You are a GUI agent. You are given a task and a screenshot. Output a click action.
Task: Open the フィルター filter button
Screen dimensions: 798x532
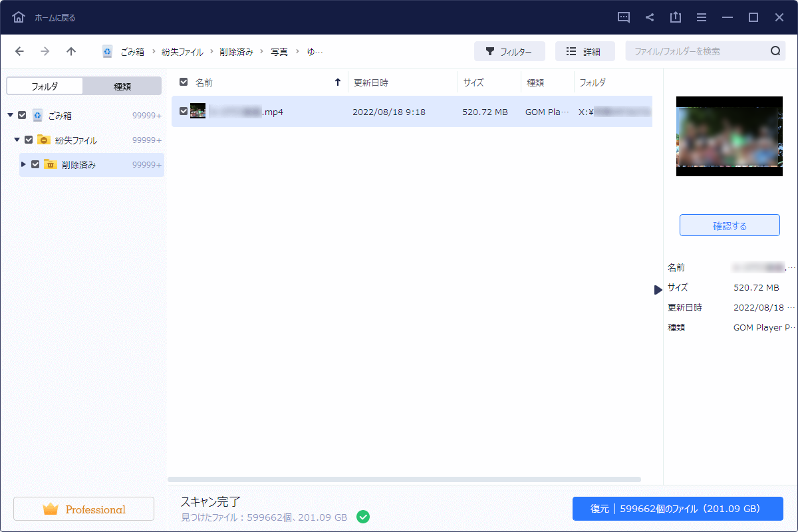(x=509, y=51)
